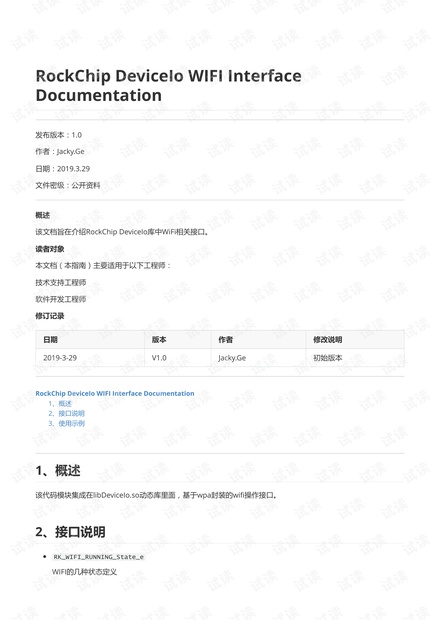440x620 pixels.
Task: Select the Jacky.Ge table cell
Action: pyautogui.click(x=259, y=358)
